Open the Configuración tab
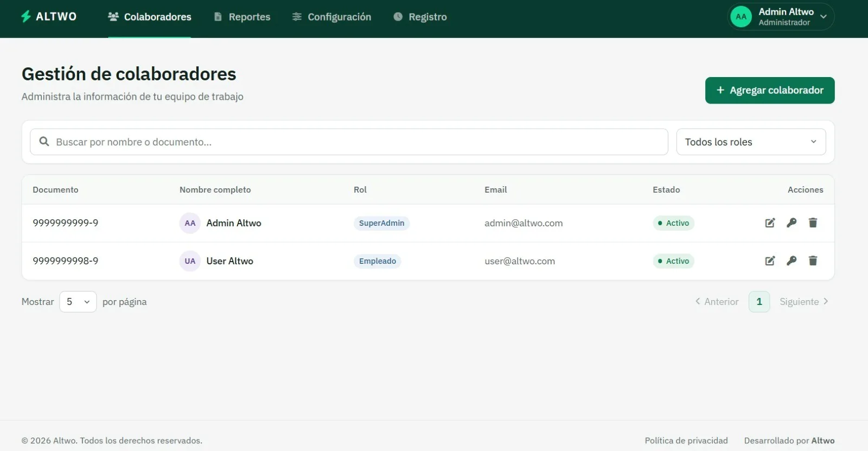This screenshot has width=868, height=451. point(331,17)
